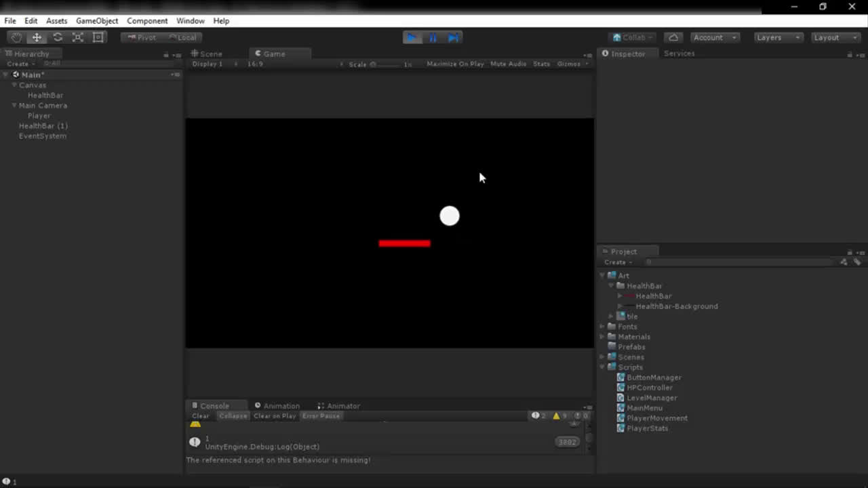868x488 pixels.
Task: Collapse the Canvas object in Hierarchy
Action: point(14,85)
